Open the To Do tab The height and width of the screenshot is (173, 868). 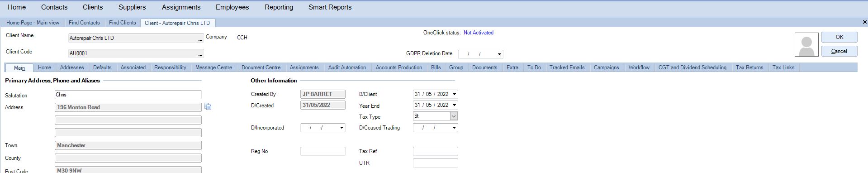534,67
